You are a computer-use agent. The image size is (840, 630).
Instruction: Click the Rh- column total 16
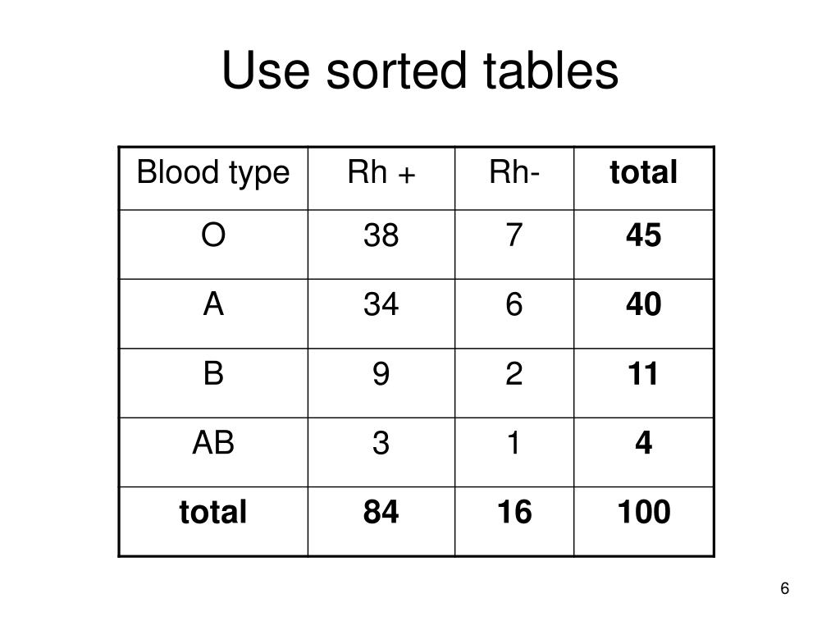click(x=514, y=513)
